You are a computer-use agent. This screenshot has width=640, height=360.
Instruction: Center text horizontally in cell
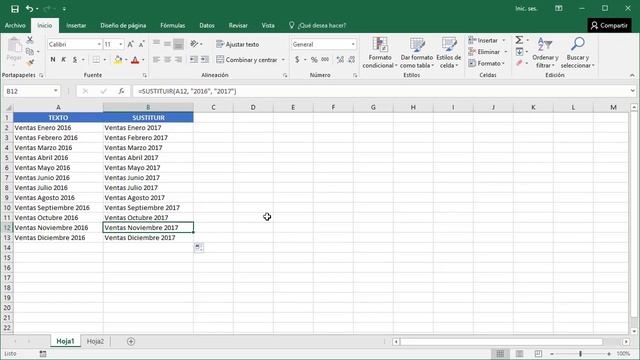(167, 60)
